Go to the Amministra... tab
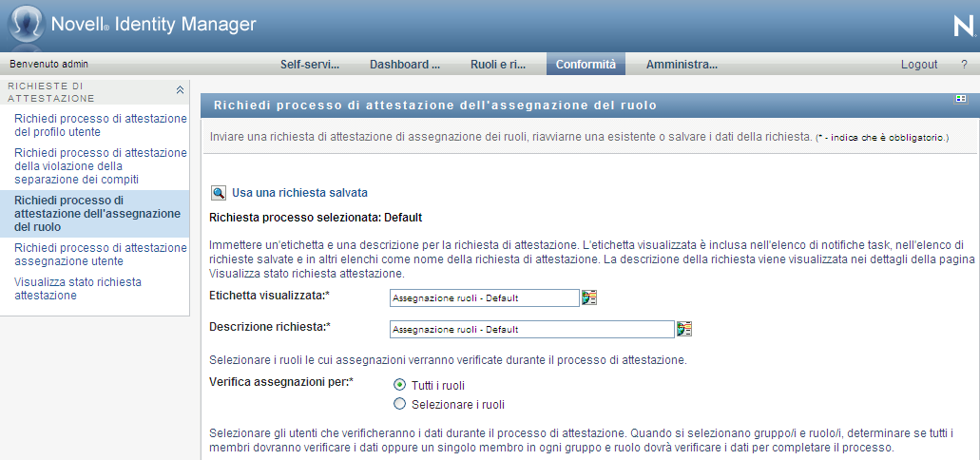Image resolution: width=980 pixels, height=460 pixels. pos(682,64)
